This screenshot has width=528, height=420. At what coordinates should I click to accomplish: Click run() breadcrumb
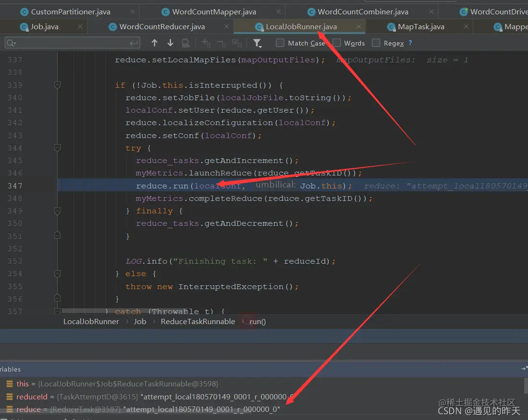[258, 322]
